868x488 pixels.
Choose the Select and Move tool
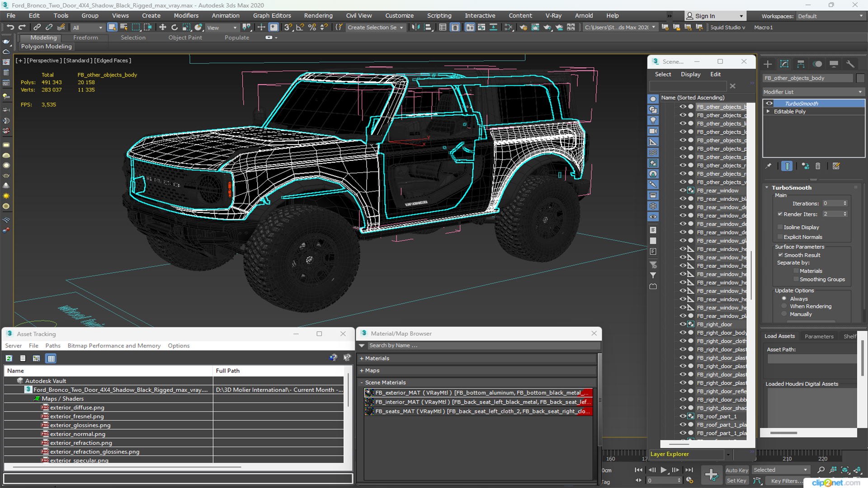162,28
